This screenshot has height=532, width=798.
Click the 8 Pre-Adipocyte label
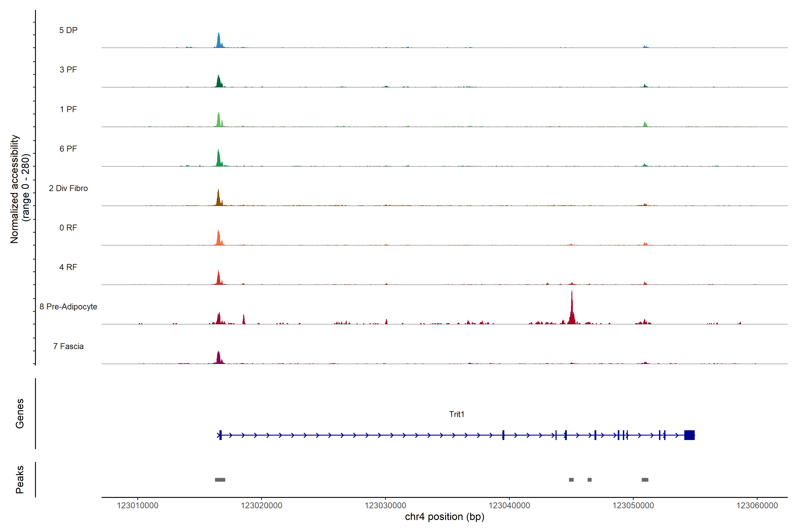tap(68, 307)
